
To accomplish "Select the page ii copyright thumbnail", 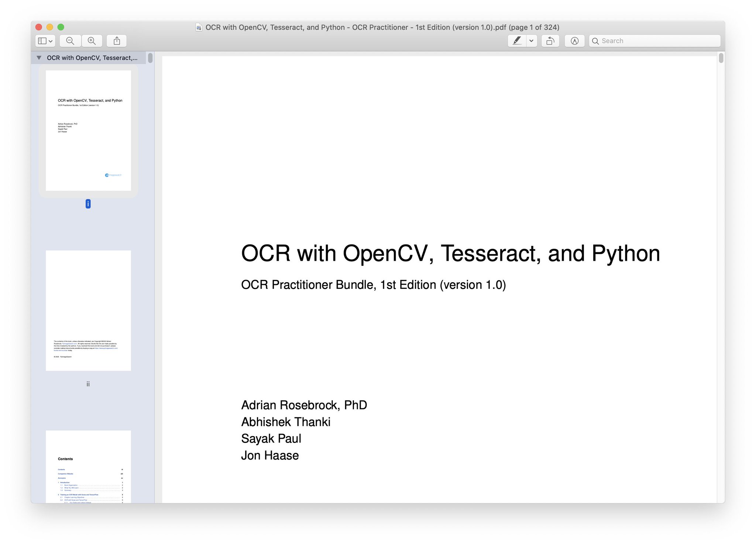I will pos(88,311).
